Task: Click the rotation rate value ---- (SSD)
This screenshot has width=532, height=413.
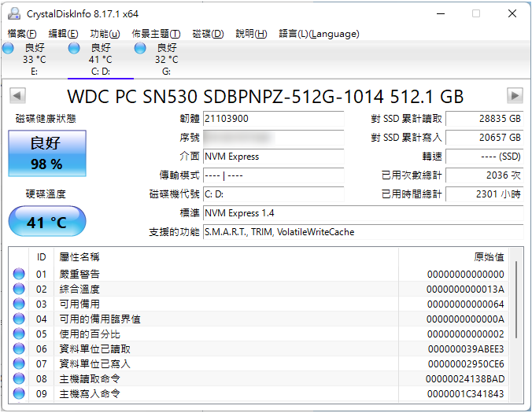Action: coord(485,157)
